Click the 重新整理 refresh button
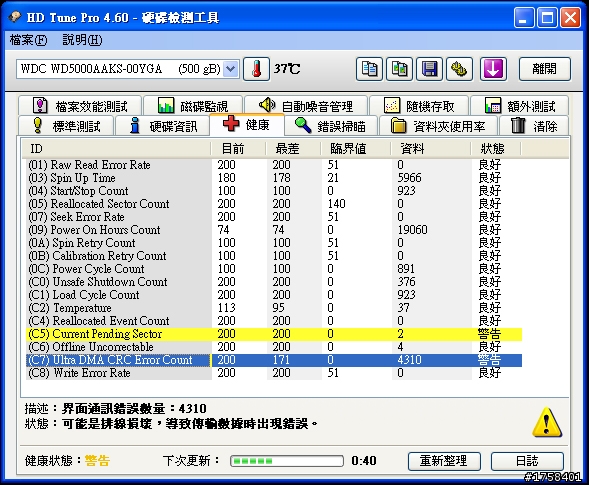The width and height of the screenshot is (589, 485). (444, 461)
